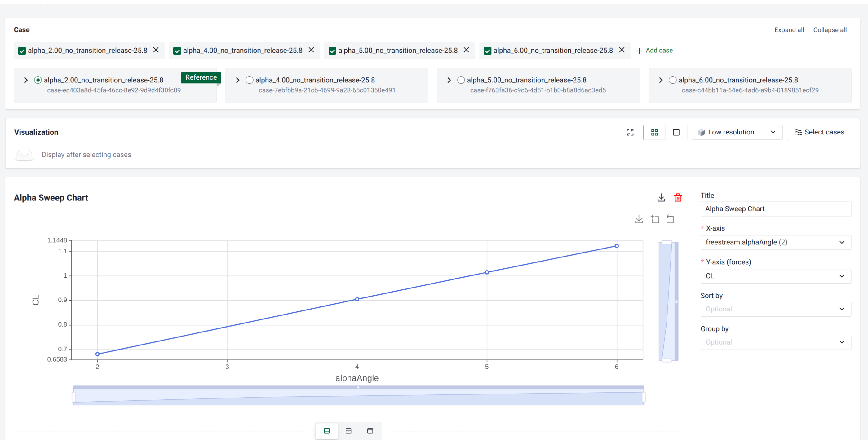Screen dimensions: 868x440
Task: Click case ID case-f763fa36 text
Action: pos(538,90)
